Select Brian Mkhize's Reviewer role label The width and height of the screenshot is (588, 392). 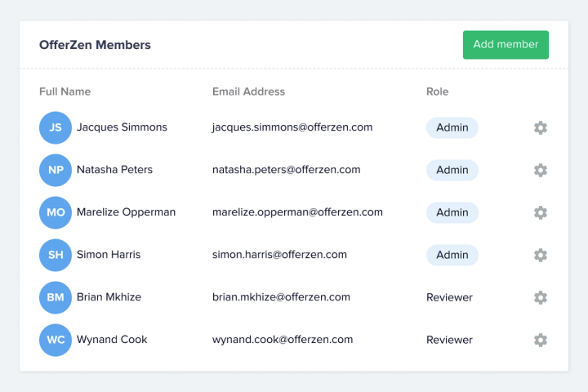pos(449,297)
